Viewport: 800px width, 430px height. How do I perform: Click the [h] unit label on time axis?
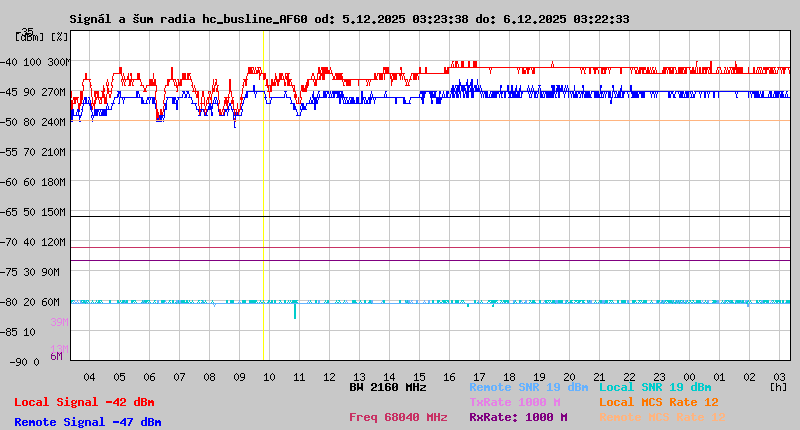point(778,387)
